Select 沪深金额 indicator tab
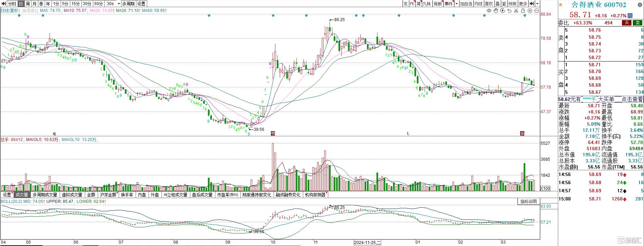 [108, 195]
